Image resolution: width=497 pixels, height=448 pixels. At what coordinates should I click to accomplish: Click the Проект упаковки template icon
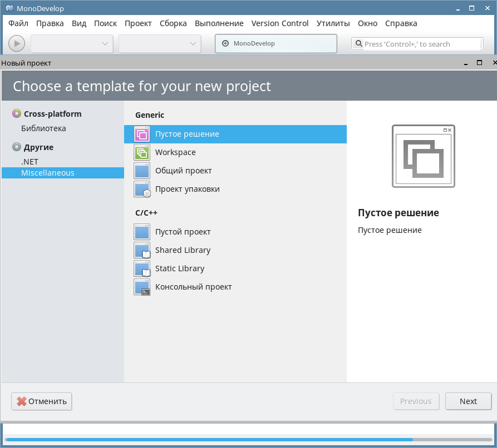pos(141,189)
